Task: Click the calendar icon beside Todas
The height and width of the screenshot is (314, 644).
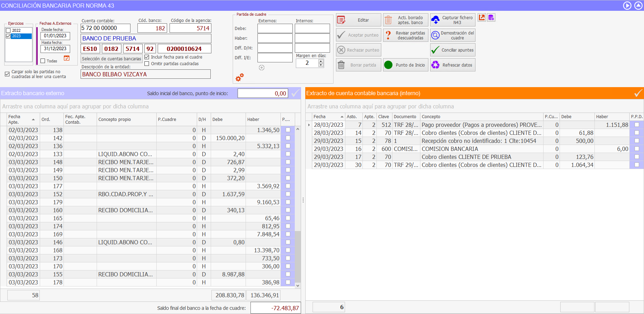Action: [67, 58]
